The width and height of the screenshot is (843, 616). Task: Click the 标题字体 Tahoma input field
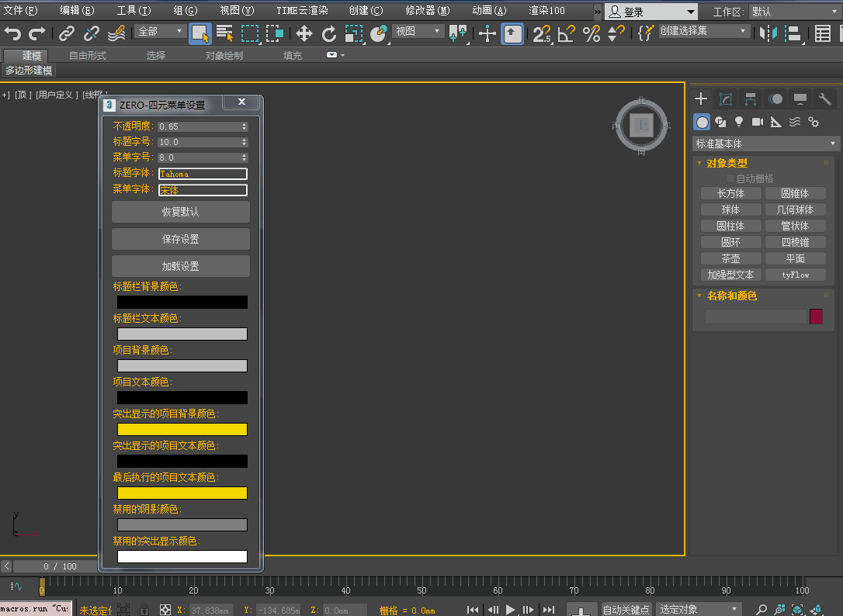203,174
